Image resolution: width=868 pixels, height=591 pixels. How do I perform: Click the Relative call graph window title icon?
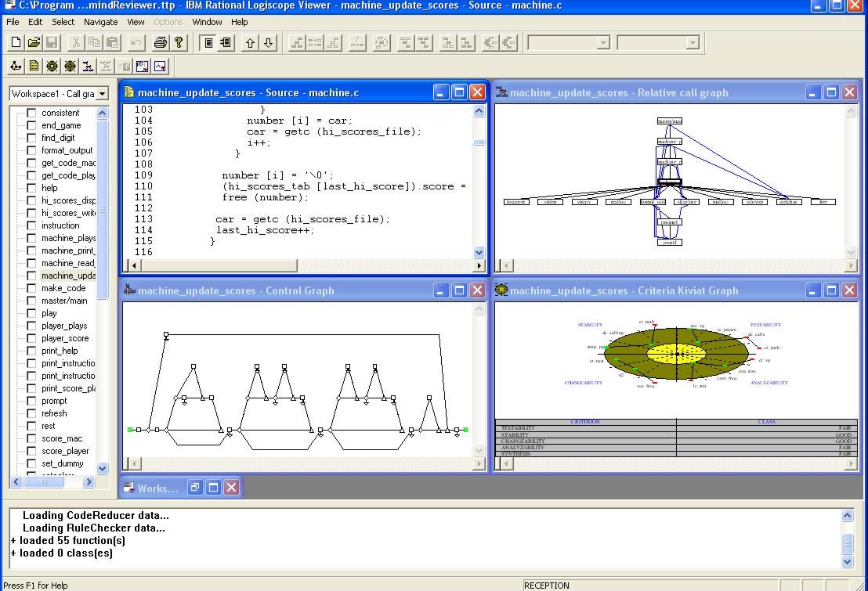click(x=501, y=92)
